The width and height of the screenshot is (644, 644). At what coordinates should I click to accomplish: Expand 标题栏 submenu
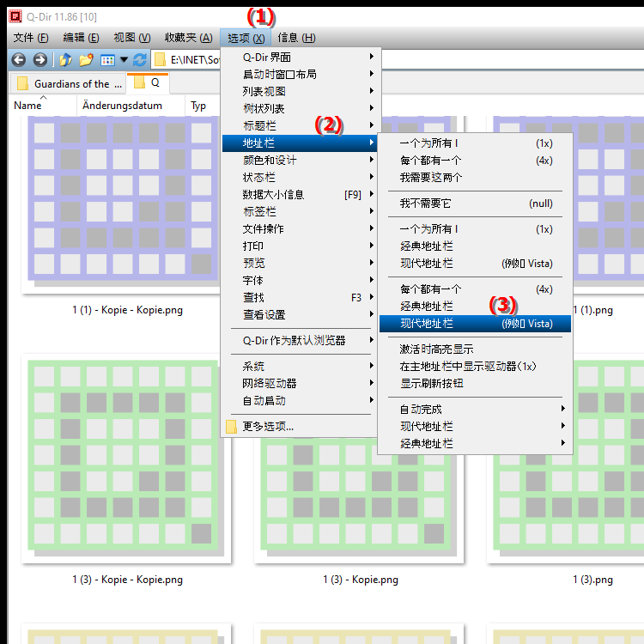(301, 125)
